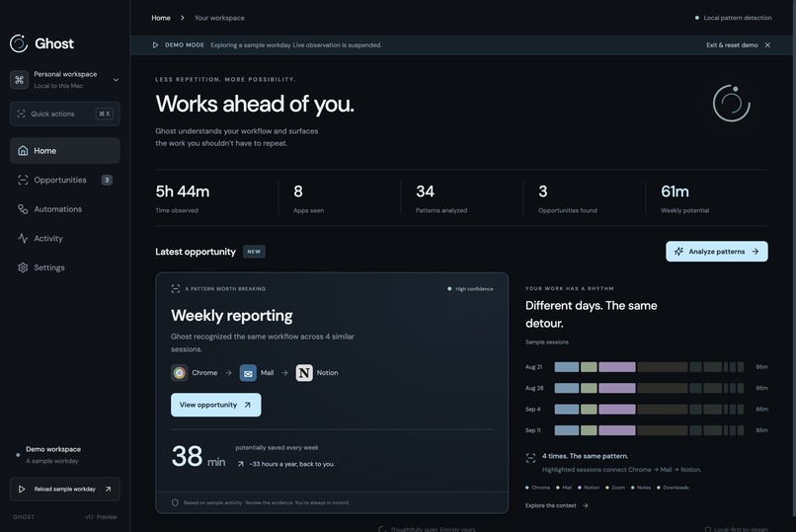Click the Settings gear icon
Image resolution: width=796 pixels, height=532 pixels.
pos(23,267)
